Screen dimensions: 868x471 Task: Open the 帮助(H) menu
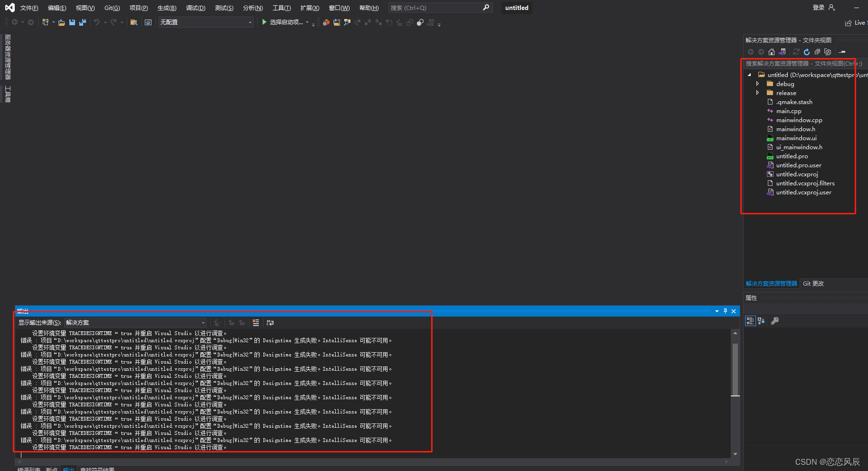pos(369,8)
